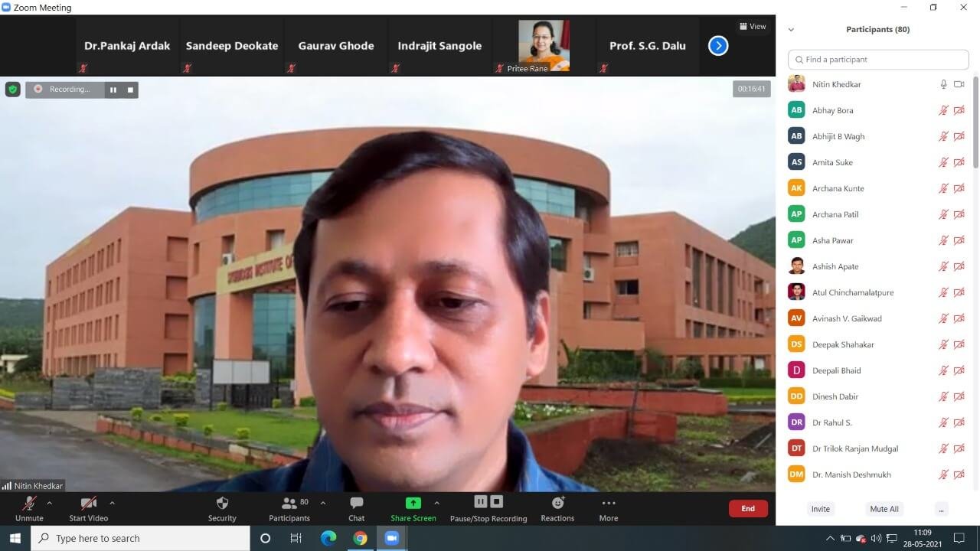The width and height of the screenshot is (980, 551).
Task: Click the DS avatar of Deepak Shahakar
Action: click(796, 344)
